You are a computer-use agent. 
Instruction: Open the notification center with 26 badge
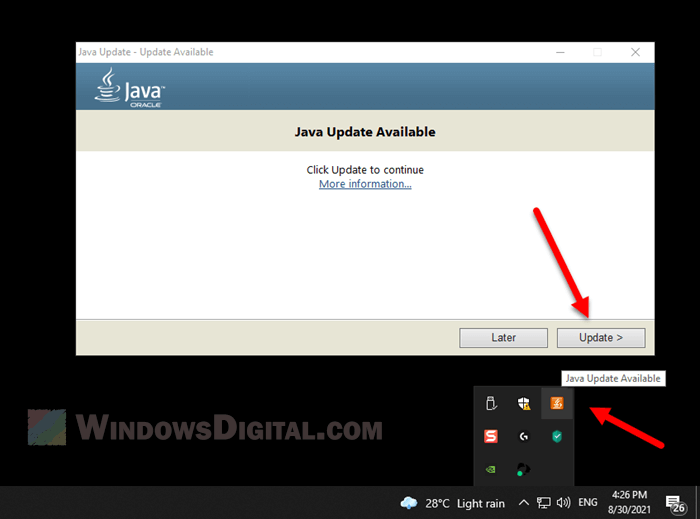[676, 504]
